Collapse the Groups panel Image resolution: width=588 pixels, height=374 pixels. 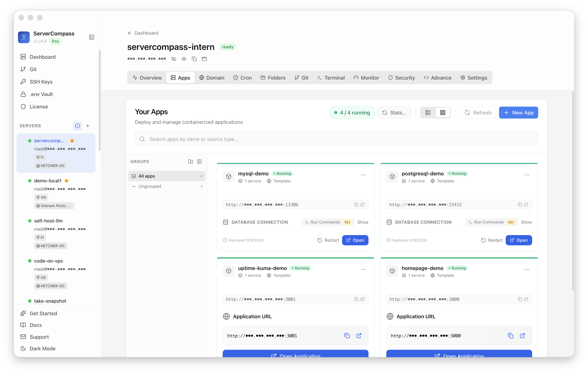199,162
